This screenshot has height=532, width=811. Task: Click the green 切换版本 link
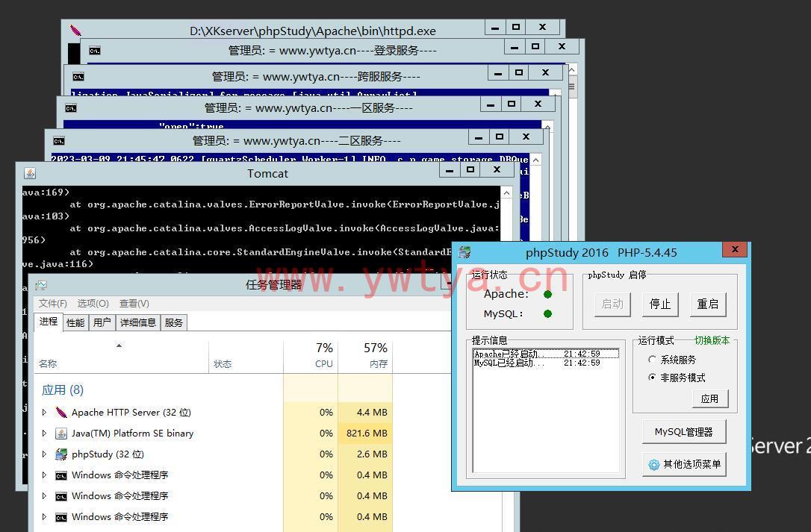[x=712, y=340]
